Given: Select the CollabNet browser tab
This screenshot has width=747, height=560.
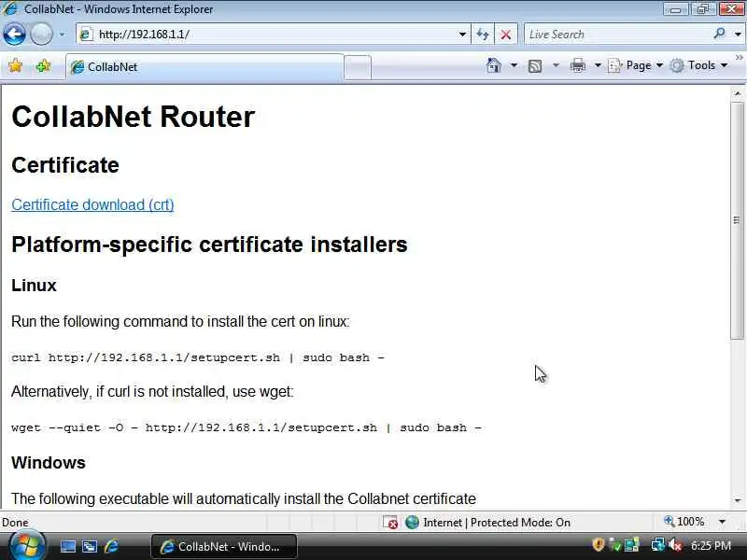Looking at the screenshot, I should (204, 66).
